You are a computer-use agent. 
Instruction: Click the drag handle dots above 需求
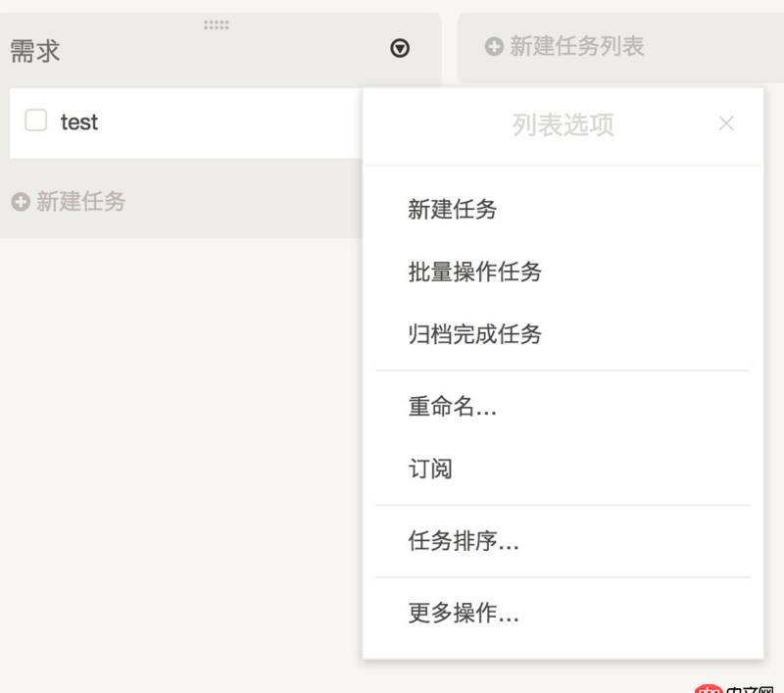tap(216, 25)
